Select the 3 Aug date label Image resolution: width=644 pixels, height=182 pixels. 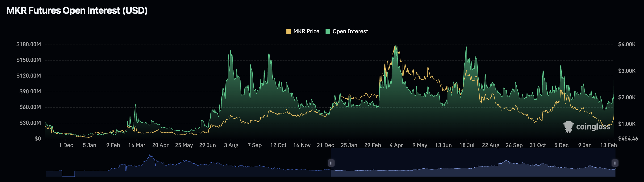pyautogui.click(x=231, y=145)
